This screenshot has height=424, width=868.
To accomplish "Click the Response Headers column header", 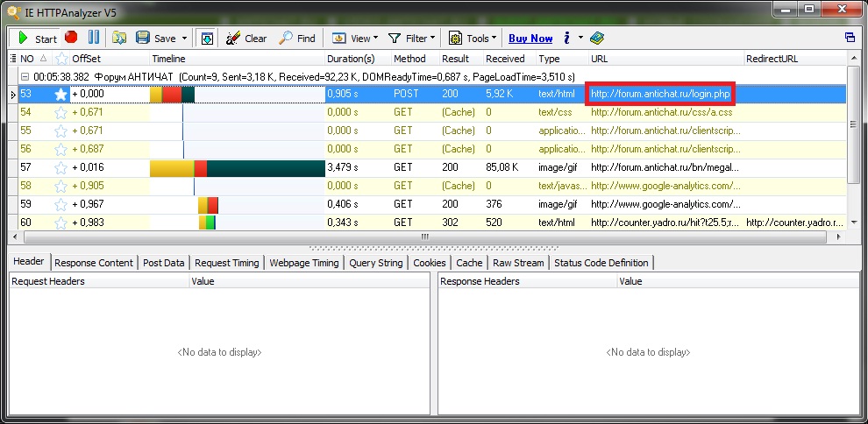I will coord(528,281).
